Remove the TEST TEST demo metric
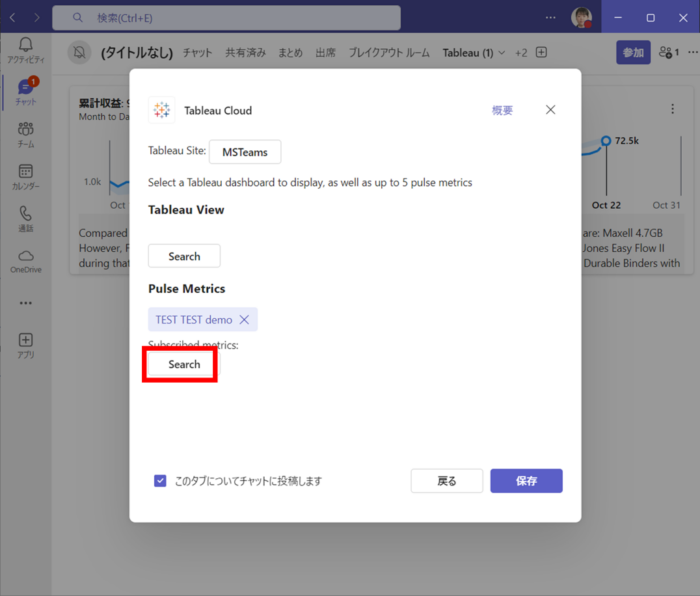The height and width of the screenshot is (596, 700). point(244,320)
